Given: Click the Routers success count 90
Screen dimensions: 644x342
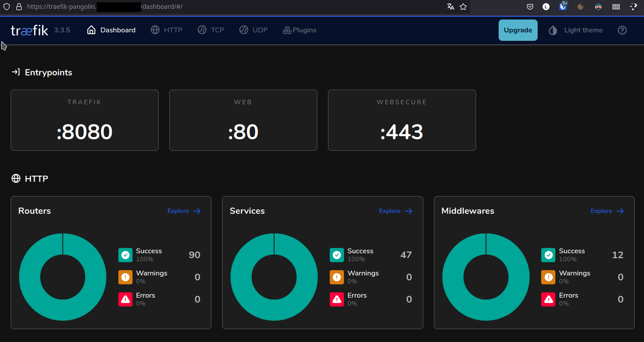Looking at the screenshot, I should 195,255.
